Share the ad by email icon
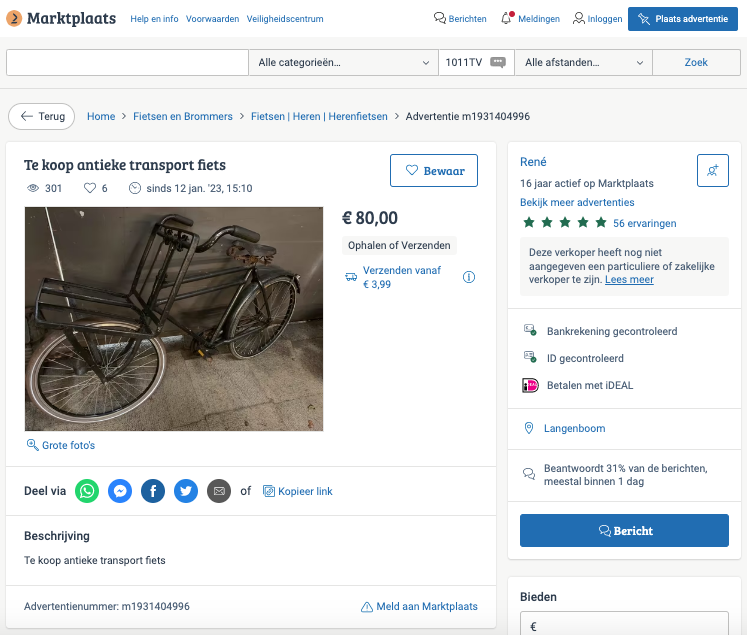Image resolution: width=747 pixels, height=635 pixels. [x=218, y=491]
